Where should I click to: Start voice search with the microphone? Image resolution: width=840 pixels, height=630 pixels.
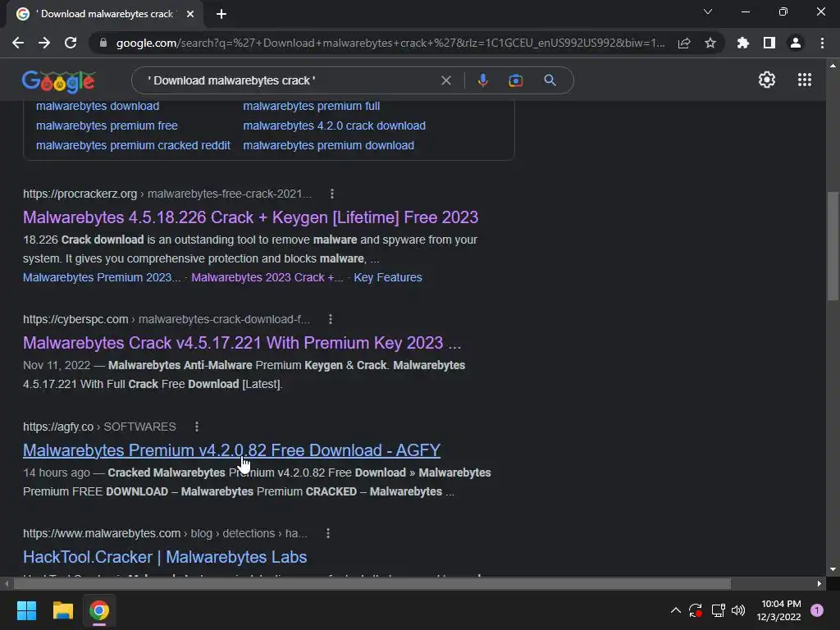click(482, 80)
